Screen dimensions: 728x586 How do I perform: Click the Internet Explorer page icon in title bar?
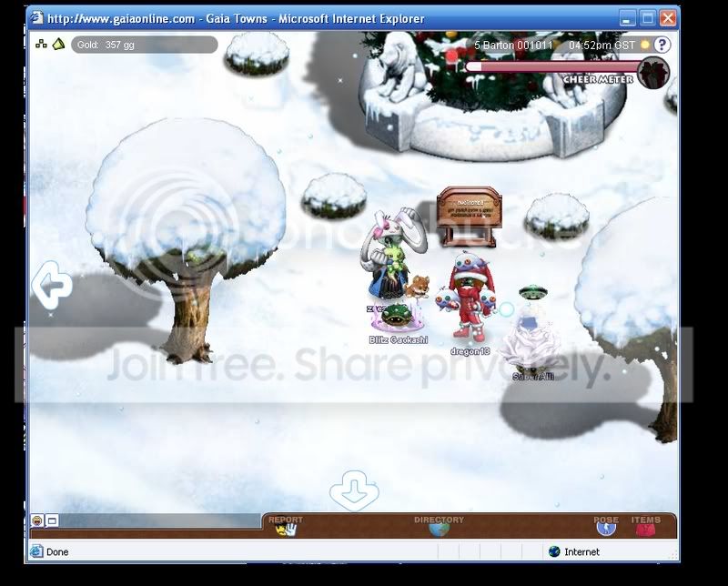click(36, 18)
